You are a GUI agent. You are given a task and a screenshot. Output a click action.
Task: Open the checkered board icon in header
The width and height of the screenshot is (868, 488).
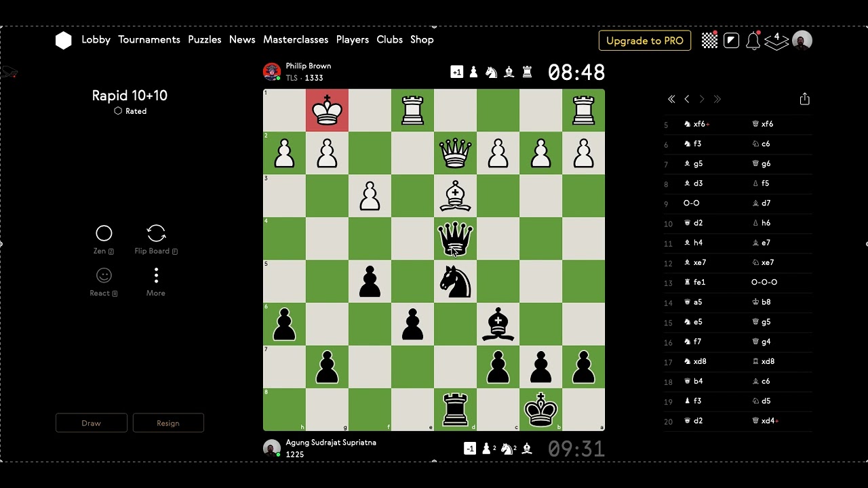point(709,41)
